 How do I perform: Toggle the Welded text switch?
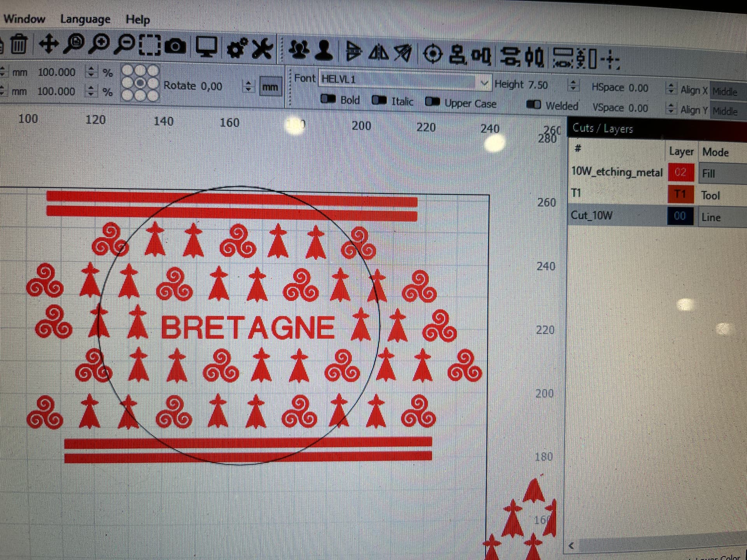533,105
